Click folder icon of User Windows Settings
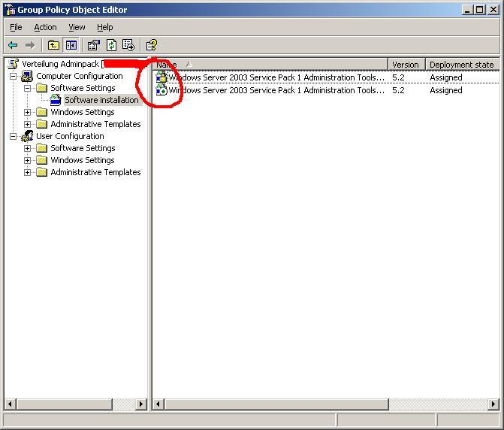Screen dimensions: 504x430 point(41,160)
